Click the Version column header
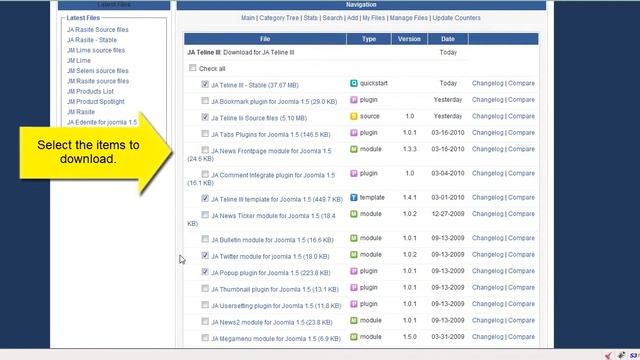 coord(409,39)
